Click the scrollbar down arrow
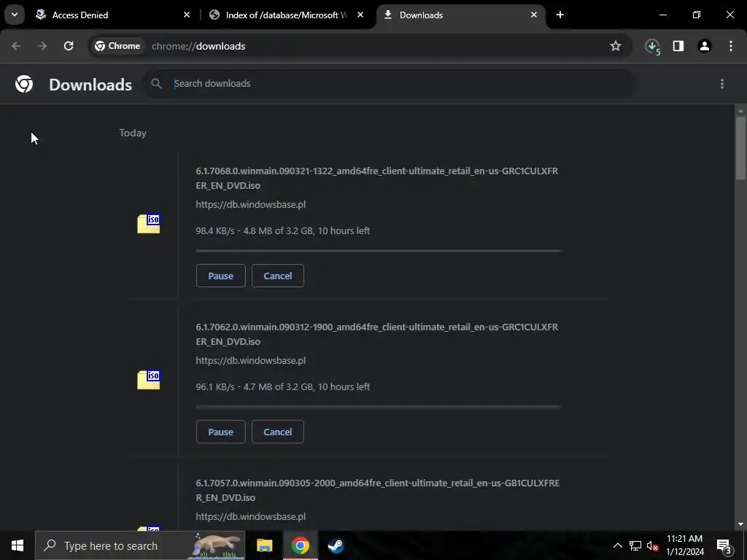The height and width of the screenshot is (560, 747). (740, 524)
